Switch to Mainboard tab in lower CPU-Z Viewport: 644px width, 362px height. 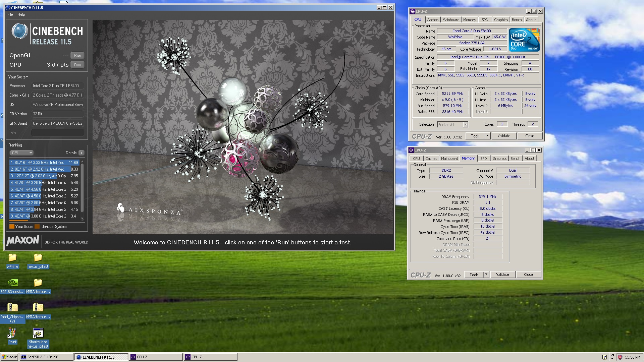pos(449,159)
